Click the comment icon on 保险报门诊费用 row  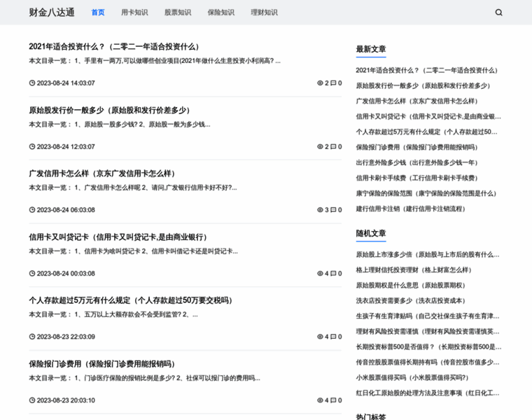point(333,400)
